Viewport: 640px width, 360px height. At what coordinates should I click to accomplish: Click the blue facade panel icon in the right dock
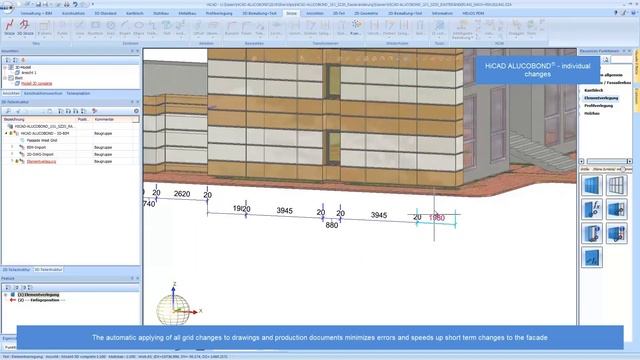coord(592,185)
